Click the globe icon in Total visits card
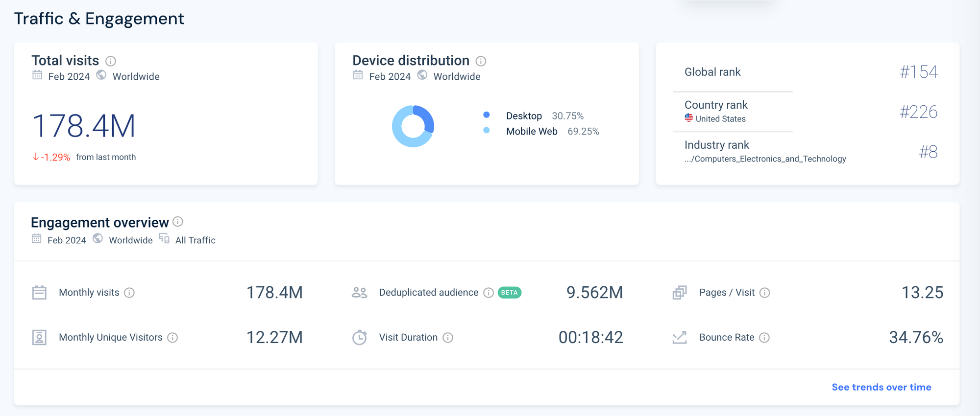Screen dimensions: 980x416 pyautogui.click(x=101, y=75)
